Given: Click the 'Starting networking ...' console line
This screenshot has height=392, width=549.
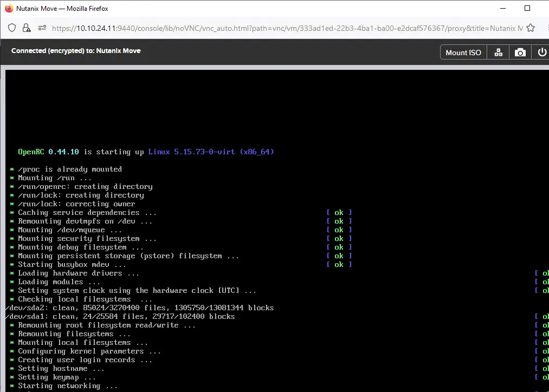Looking at the screenshot, I should pos(68,386).
